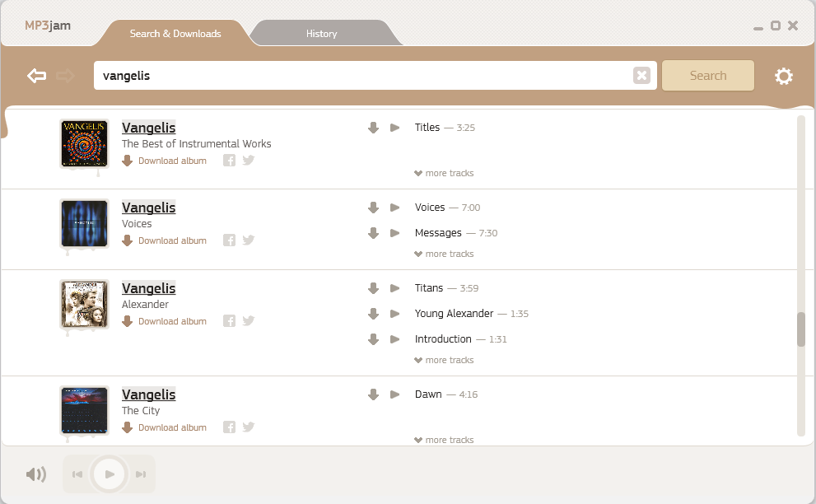Screen dimensions: 816x504
Task: Download album The Best of Instrumental Works
Action: click(165, 161)
